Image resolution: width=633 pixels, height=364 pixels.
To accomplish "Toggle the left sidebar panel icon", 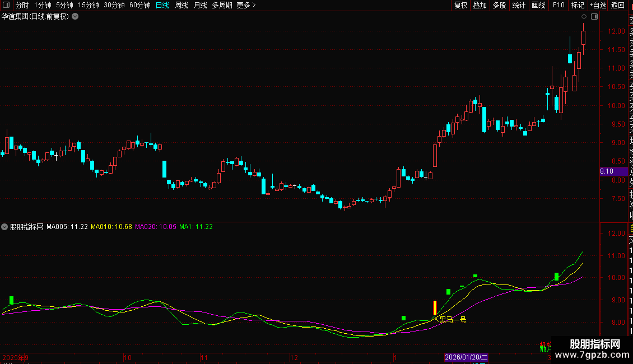I will tap(6, 5).
